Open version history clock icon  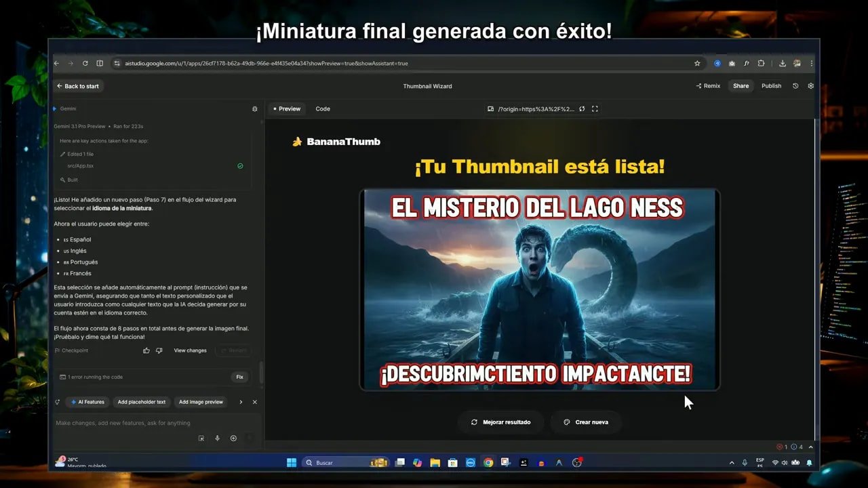[x=795, y=86]
